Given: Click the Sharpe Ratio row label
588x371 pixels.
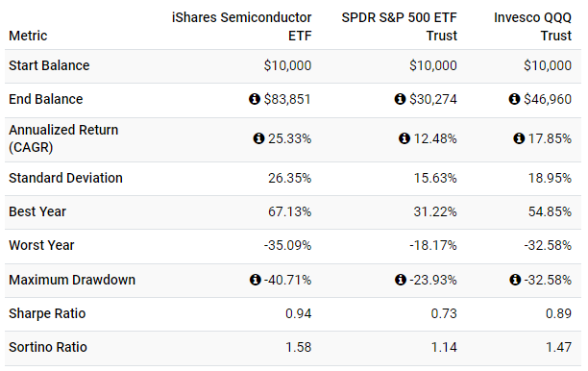Looking at the screenshot, I should [x=47, y=313].
